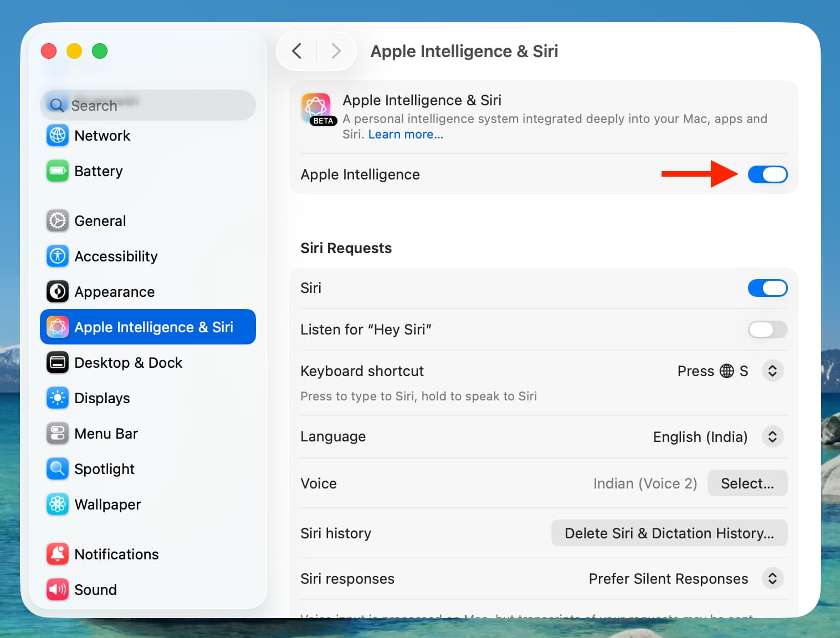
Task: Click the Accessibility icon in sidebar
Action: tap(58, 256)
